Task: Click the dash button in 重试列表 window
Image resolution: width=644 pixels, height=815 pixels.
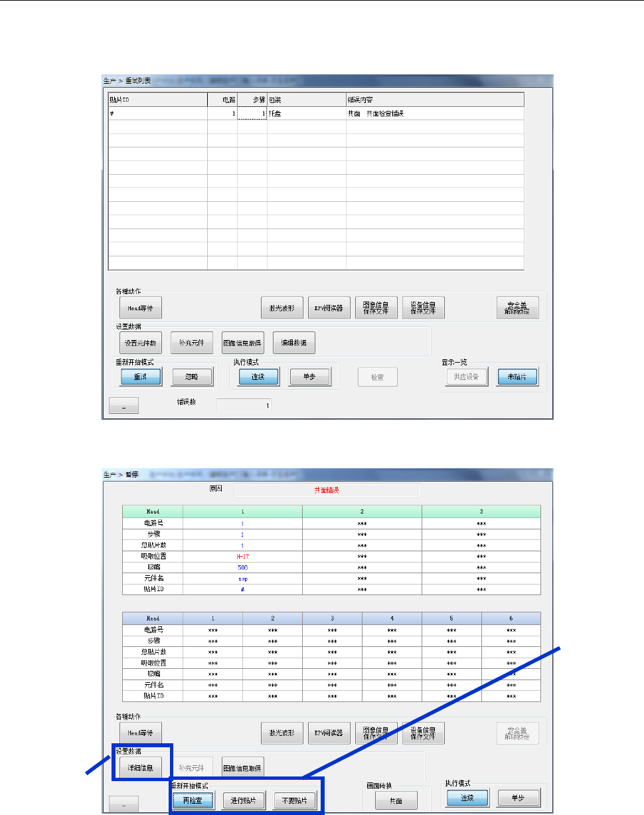Action: tap(123, 407)
